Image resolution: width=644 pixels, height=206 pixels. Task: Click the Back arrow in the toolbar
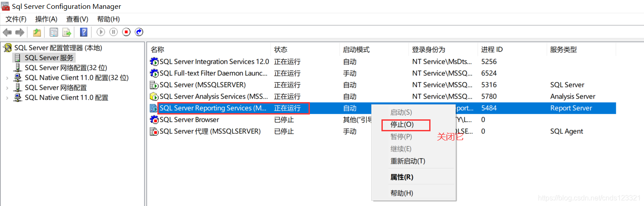click(7, 32)
